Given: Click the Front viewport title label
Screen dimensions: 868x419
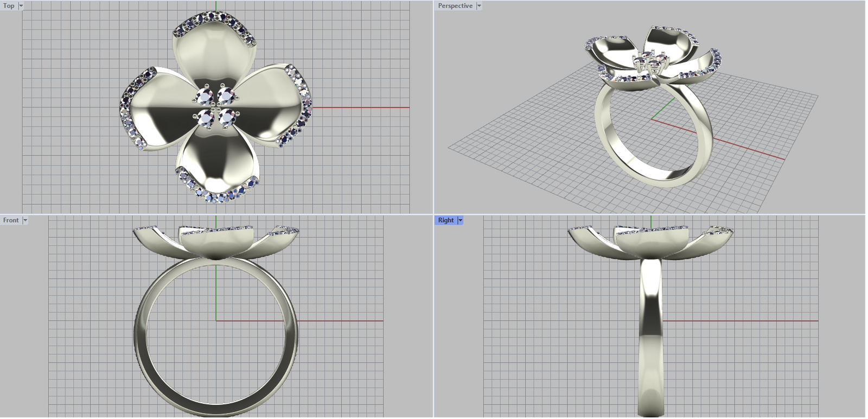Looking at the screenshot, I should tap(11, 220).
